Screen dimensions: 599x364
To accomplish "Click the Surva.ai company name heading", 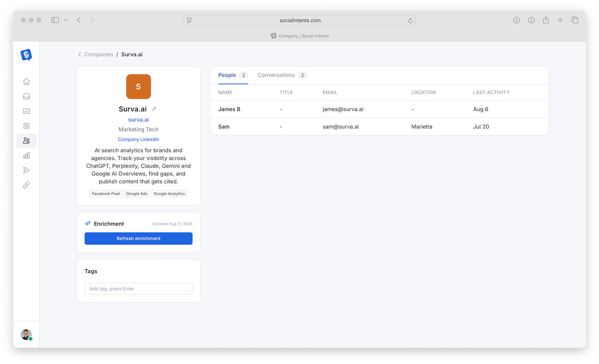I will [133, 109].
